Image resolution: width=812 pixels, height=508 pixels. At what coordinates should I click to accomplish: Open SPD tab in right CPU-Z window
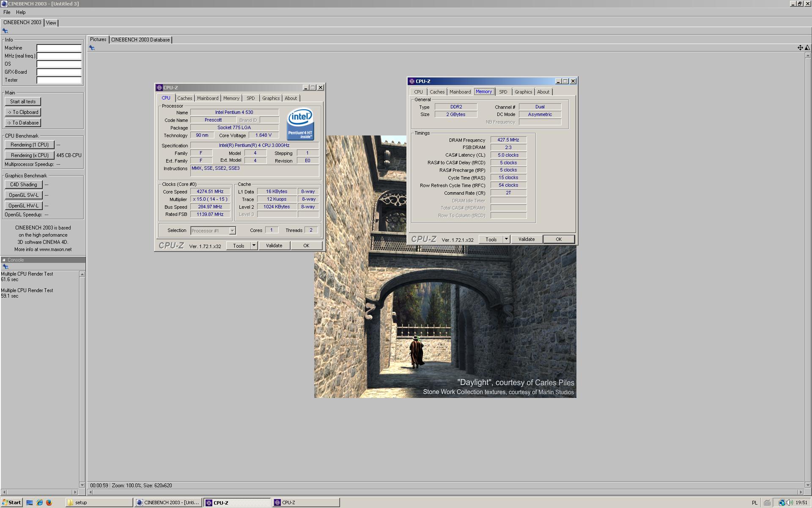point(503,92)
